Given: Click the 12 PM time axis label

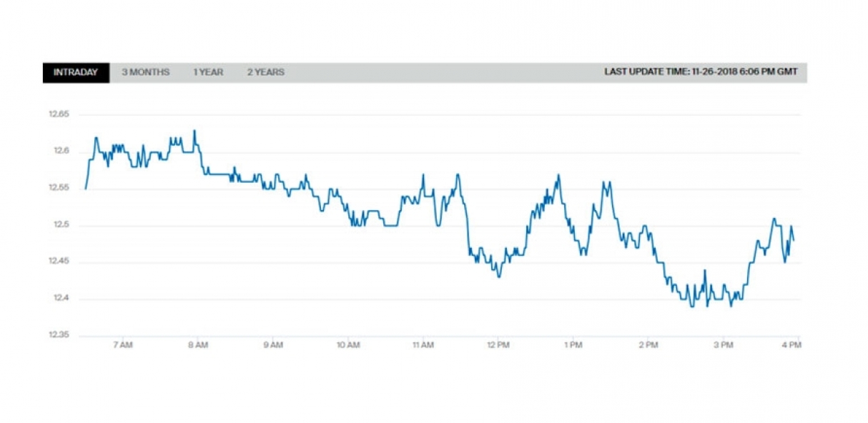Looking at the screenshot, I should coord(498,346).
